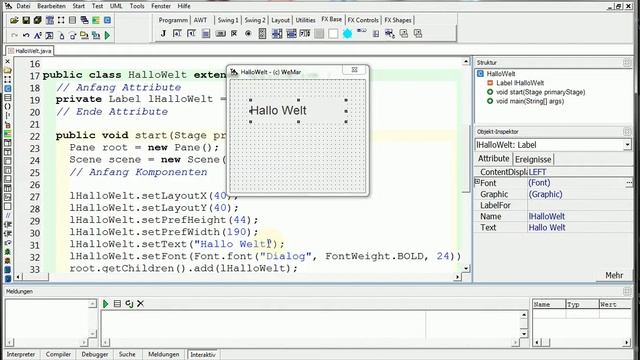Click the save all files icon
The width and height of the screenshot is (640, 360).
(38, 20)
